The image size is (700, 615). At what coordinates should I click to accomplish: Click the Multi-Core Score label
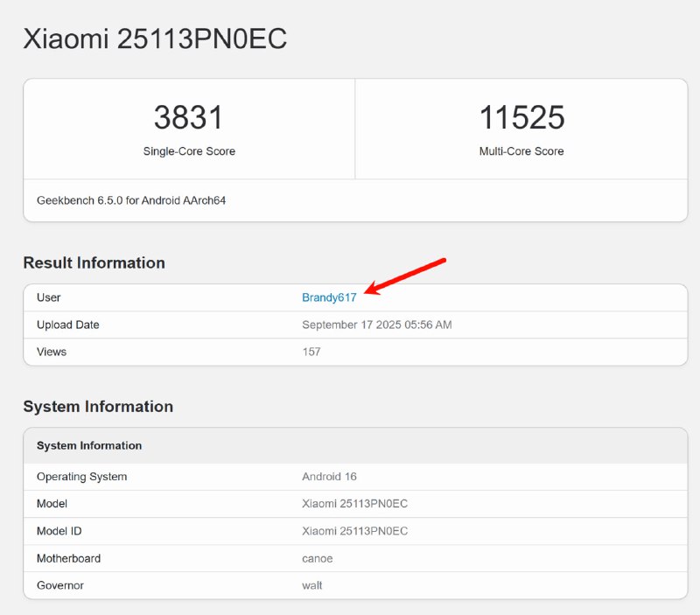(521, 151)
